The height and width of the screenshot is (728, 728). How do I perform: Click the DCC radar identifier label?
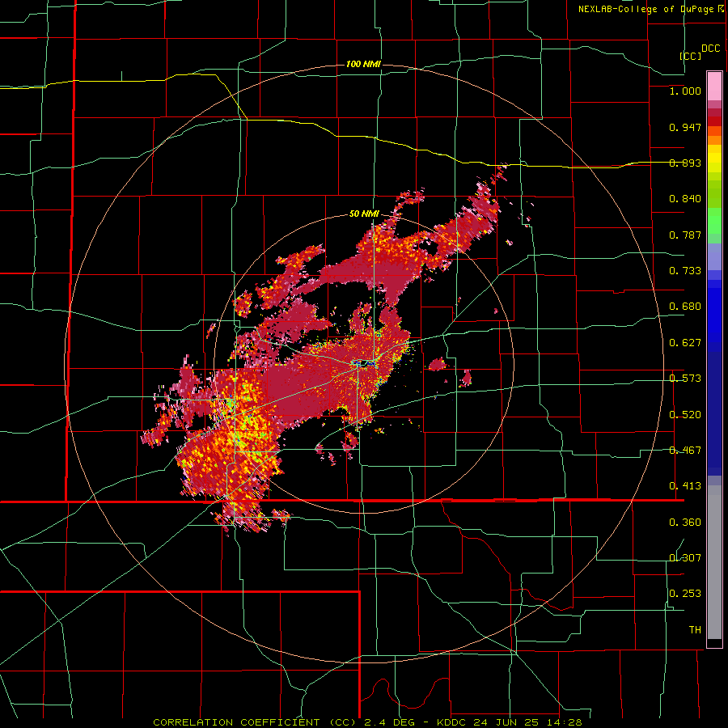(710, 49)
